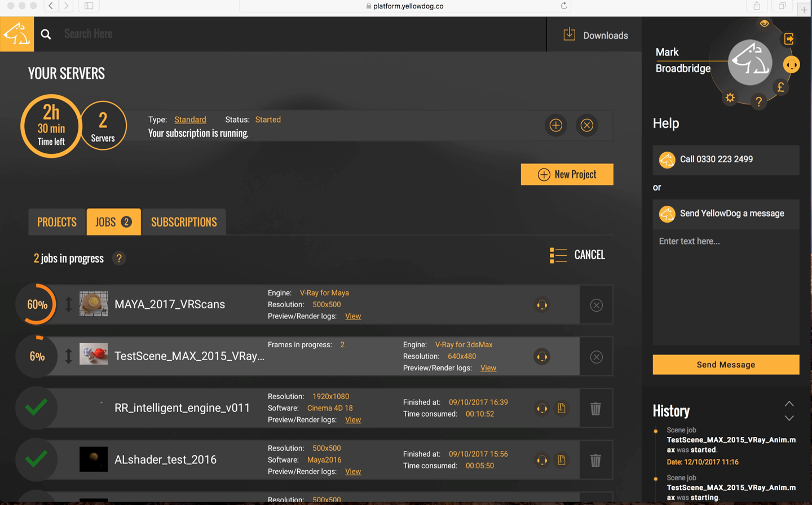This screenshot has width=812, height=505.
Task: Expand History with the down chevron
Action: click(789, 418)
